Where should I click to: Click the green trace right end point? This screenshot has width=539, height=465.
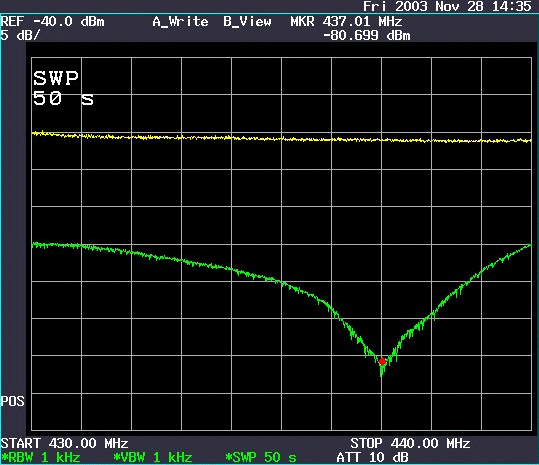[529, 245]
